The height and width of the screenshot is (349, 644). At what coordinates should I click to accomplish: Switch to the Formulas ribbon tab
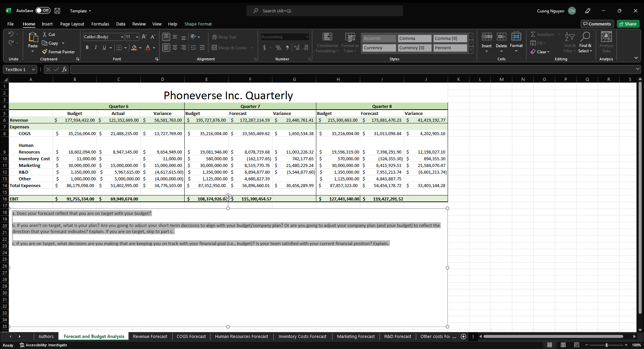click(x=100, y=24)
